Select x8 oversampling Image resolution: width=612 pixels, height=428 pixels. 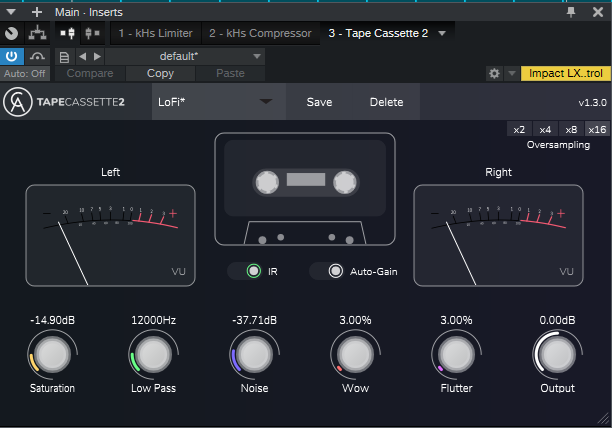(x=571, y=130)
